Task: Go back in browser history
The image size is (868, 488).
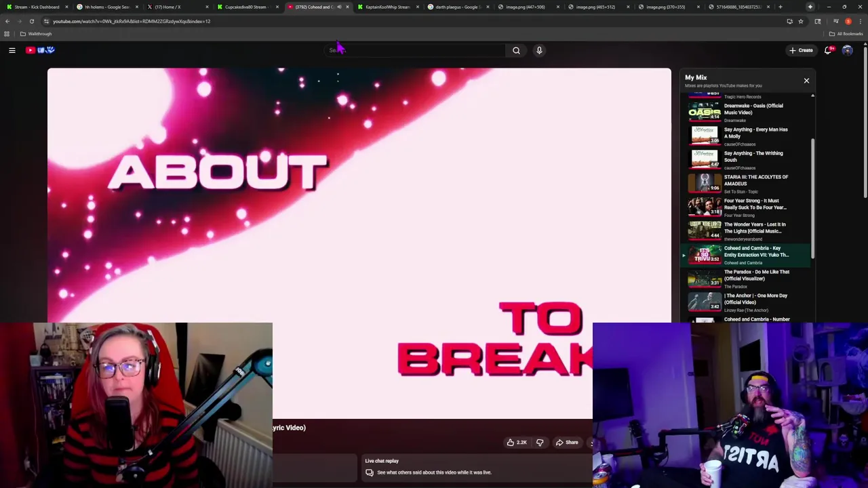Action: 7,21
